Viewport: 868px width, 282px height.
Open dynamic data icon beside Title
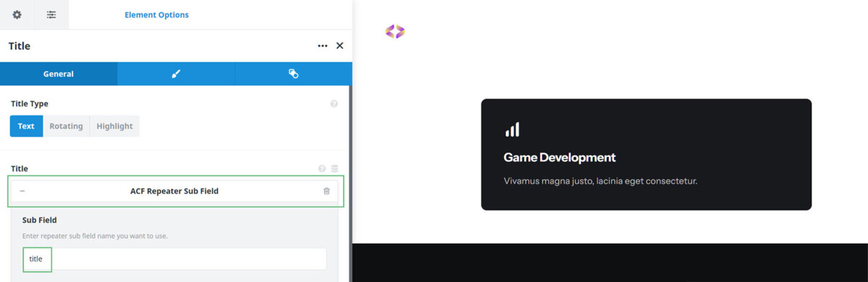pyautogui.click(x=335, y=168)
